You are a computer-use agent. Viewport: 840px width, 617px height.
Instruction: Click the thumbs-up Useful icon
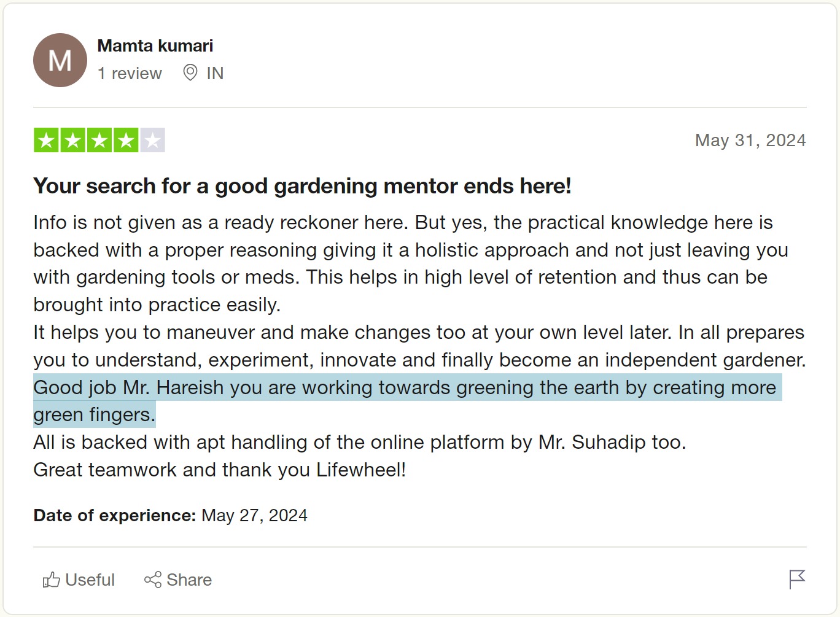(x=51, y=580)
